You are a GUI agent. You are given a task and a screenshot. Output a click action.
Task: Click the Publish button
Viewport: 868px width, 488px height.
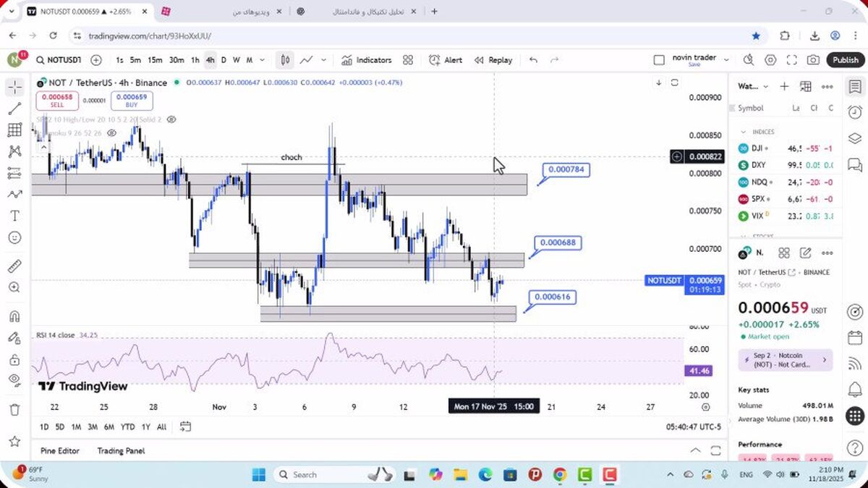pyautogui.click(x=845, y=60)
